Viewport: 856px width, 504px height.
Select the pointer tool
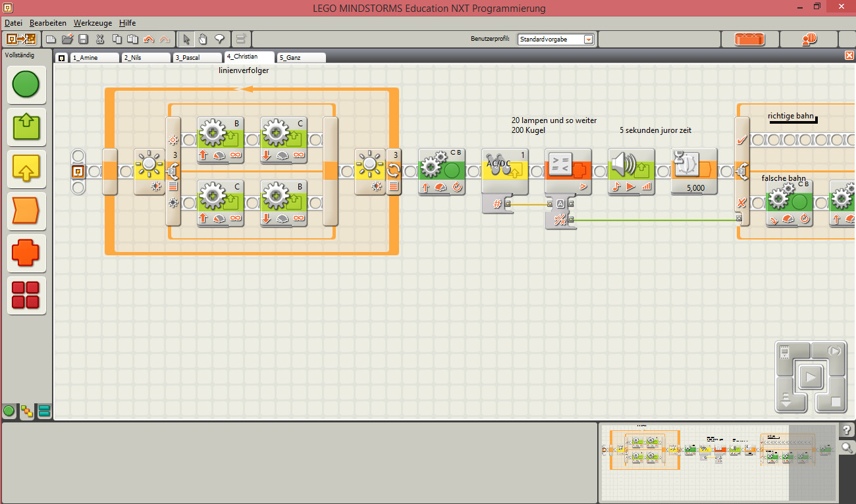tap(187, 39)
